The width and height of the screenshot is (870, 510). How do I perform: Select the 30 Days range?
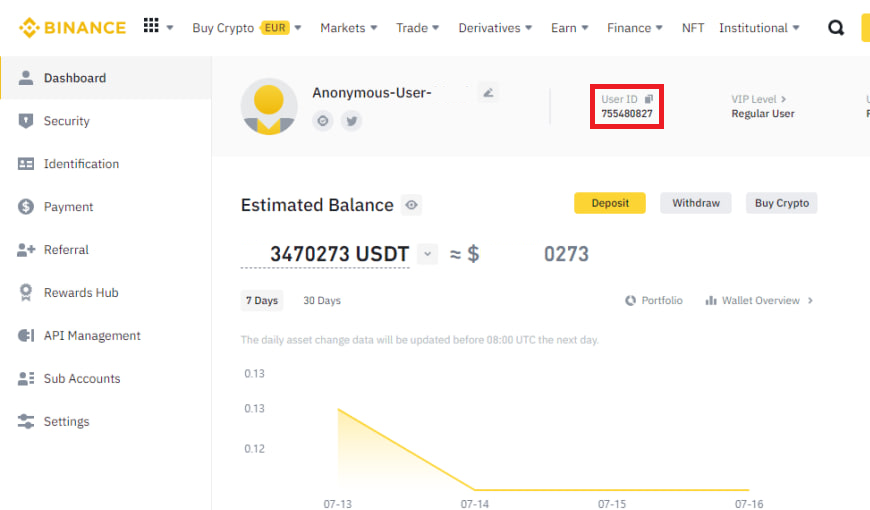(322, 301)
